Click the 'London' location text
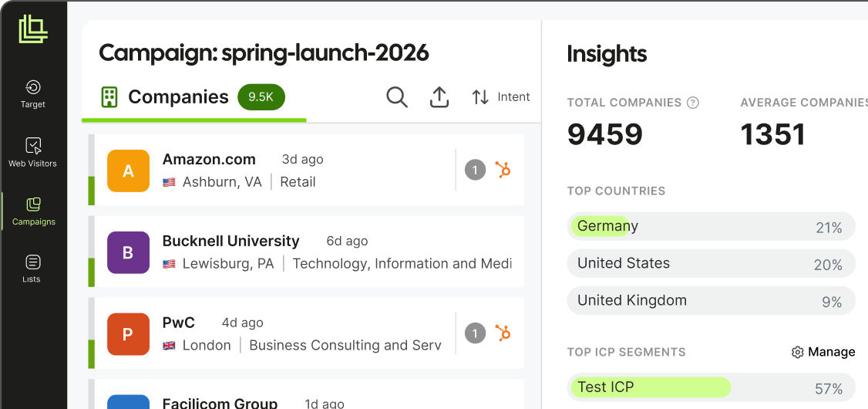Screen dimensions: 868x409 [x=207, y=345]
